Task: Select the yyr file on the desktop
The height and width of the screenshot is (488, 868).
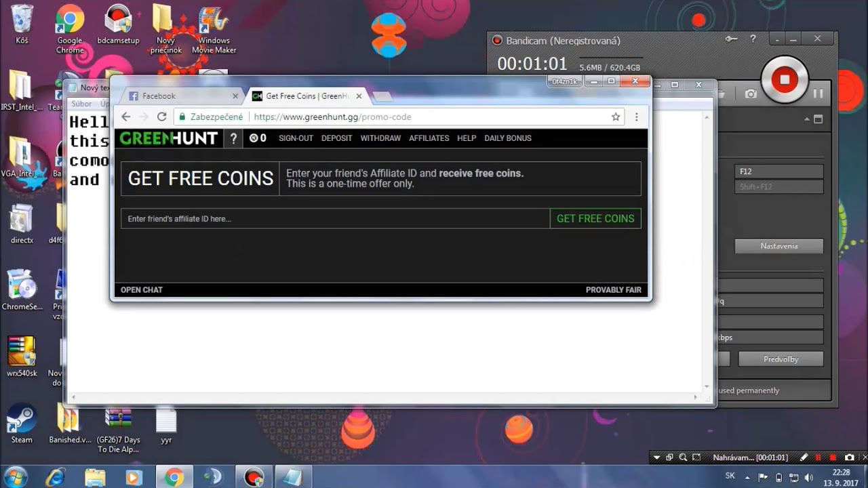Action: pyautogui.click(x=166, y=425)
